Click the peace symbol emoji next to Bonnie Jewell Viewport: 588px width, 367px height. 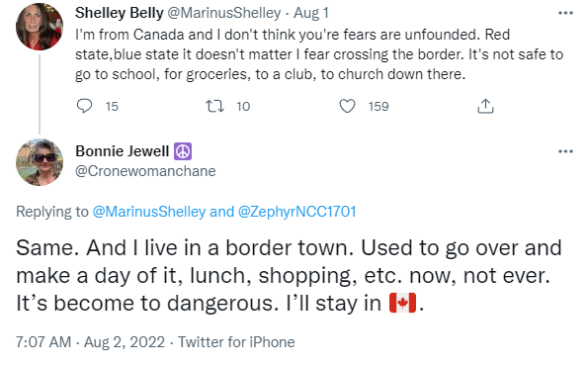click(183, 151)
